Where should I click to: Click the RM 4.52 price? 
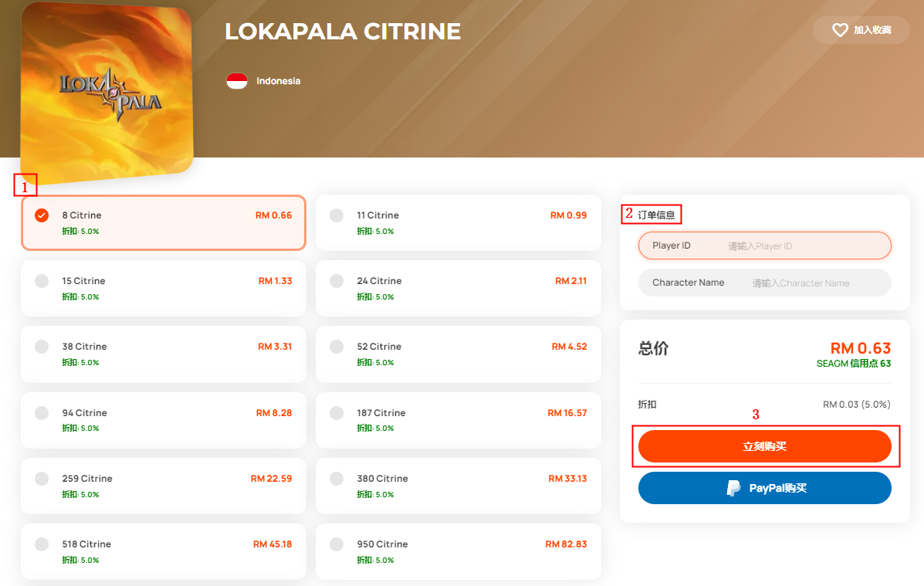pos(569,346)
